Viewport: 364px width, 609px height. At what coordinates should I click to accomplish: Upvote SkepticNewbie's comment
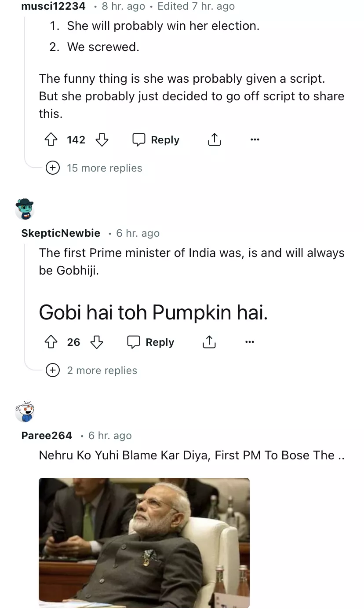(x=51, y=342)
